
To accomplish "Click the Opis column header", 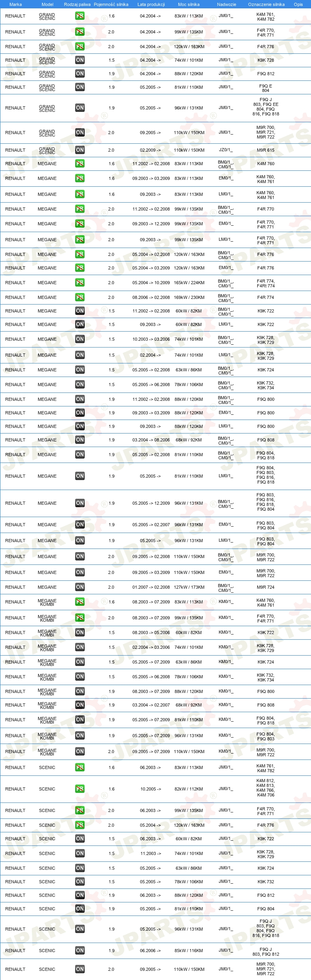I will click(298, 4).
